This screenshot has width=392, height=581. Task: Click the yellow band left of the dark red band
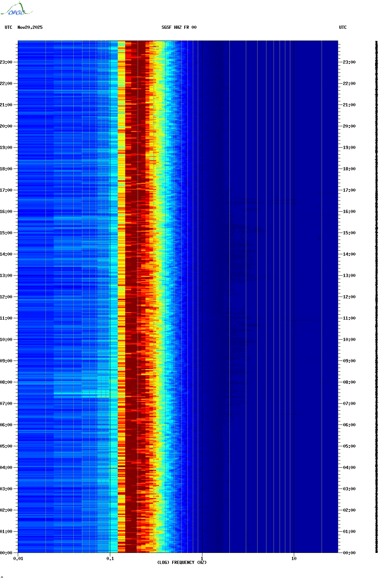(x=121, y=284)
